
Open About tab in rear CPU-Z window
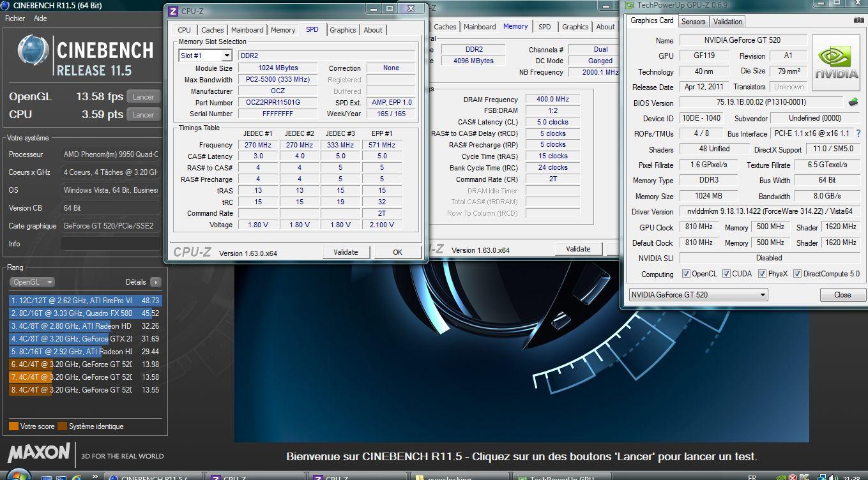pyautogui.click(x=605, y=27)
